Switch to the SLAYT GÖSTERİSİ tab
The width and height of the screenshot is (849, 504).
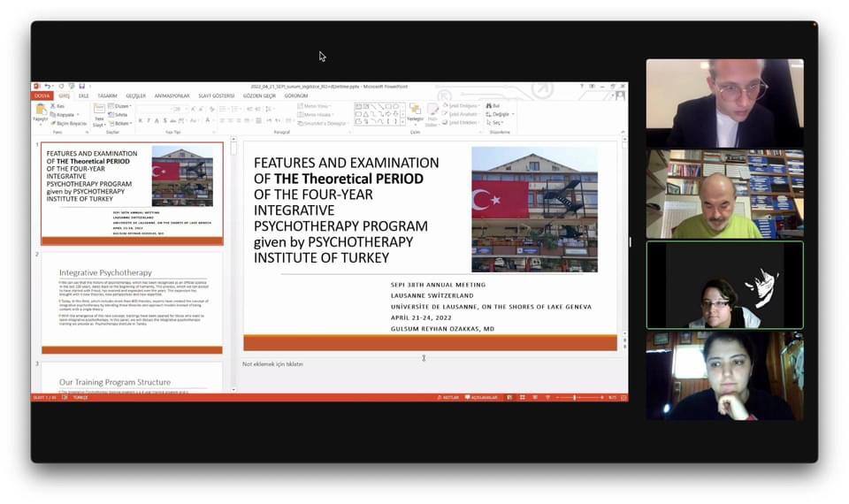point(216,95)
